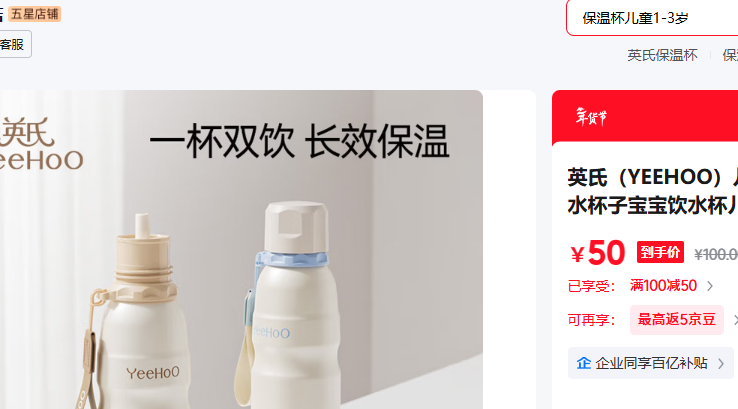Expand the arrow after 企业同享百亿补贴

click(x=721, y=363)
